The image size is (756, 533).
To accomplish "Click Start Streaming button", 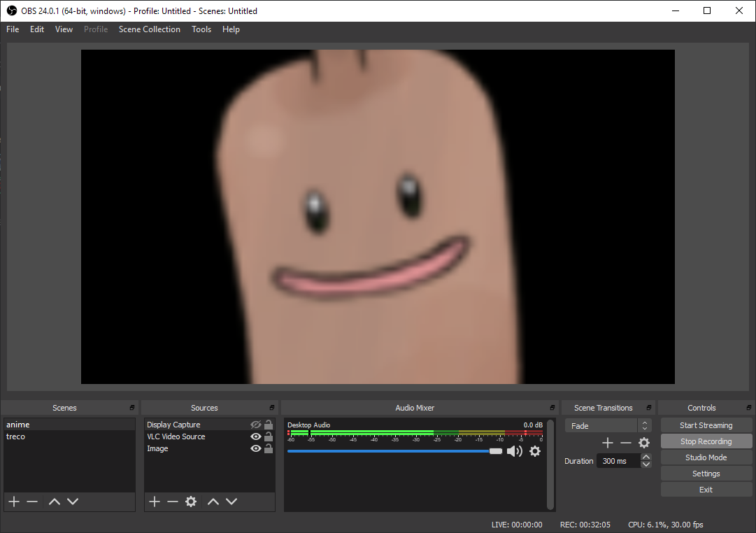I will tap(706, 425).
